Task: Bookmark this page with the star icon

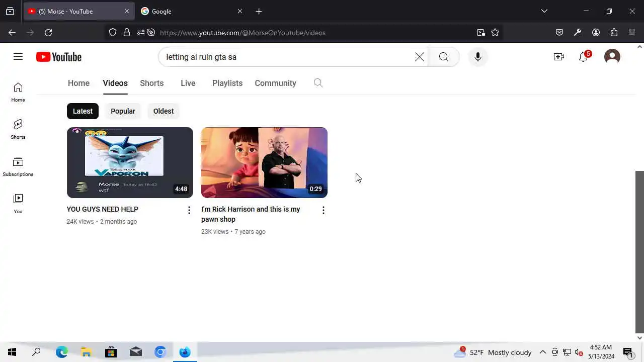Action: (x=495, y=33)
